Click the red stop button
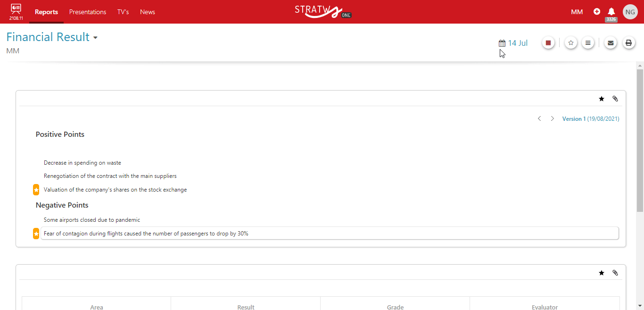This screenshot has width=644, height=310. pyautogui.click(x=548, y=43)
